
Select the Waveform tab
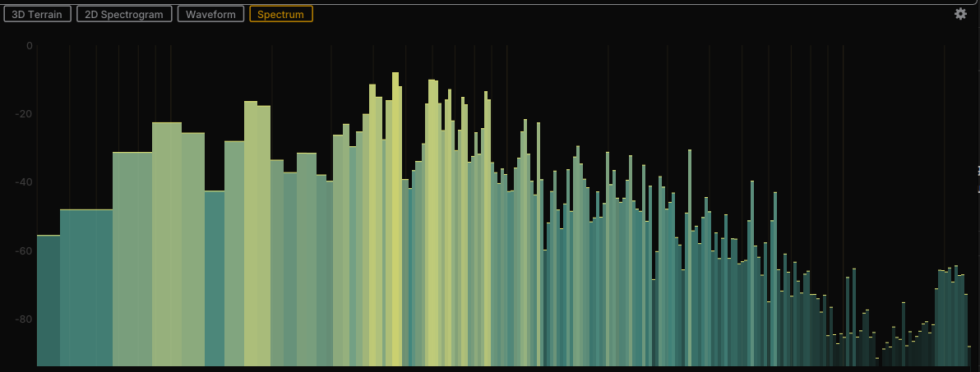tap(210, 14)
